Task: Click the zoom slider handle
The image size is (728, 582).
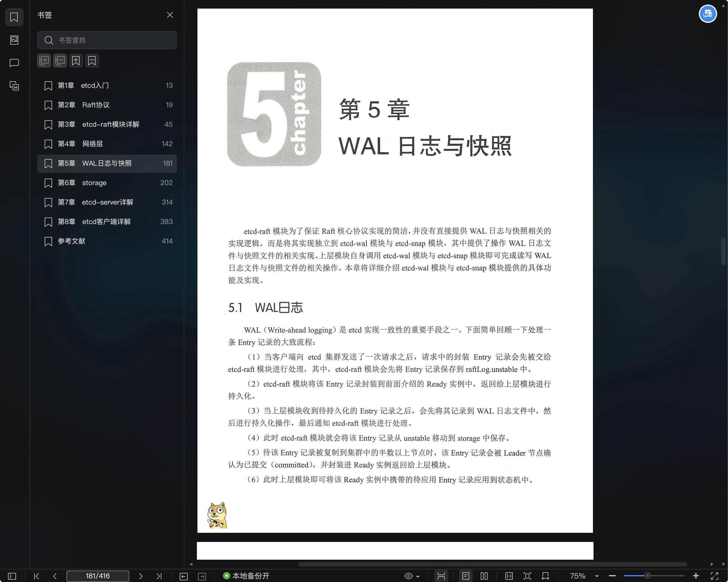Action: pos(647,576)
